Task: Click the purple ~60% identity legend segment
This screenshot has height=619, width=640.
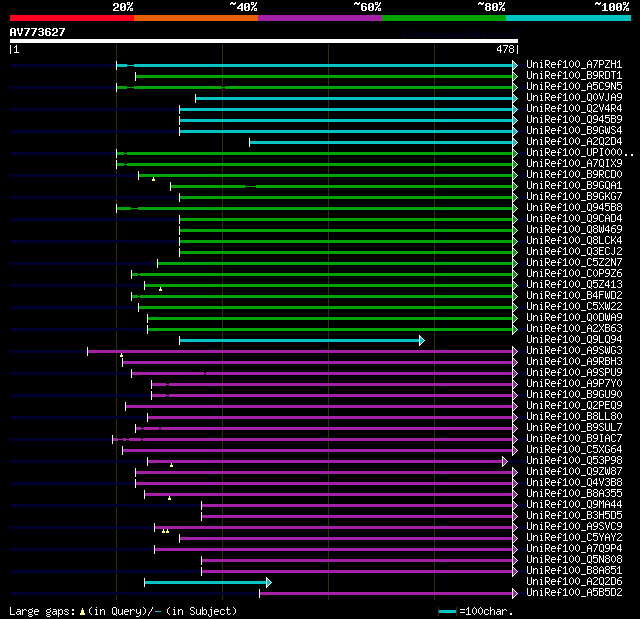Action: 320,18
